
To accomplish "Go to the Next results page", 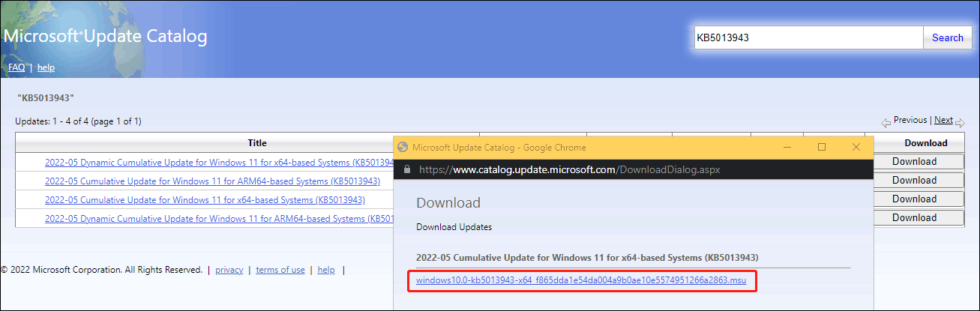I will 943,120.
